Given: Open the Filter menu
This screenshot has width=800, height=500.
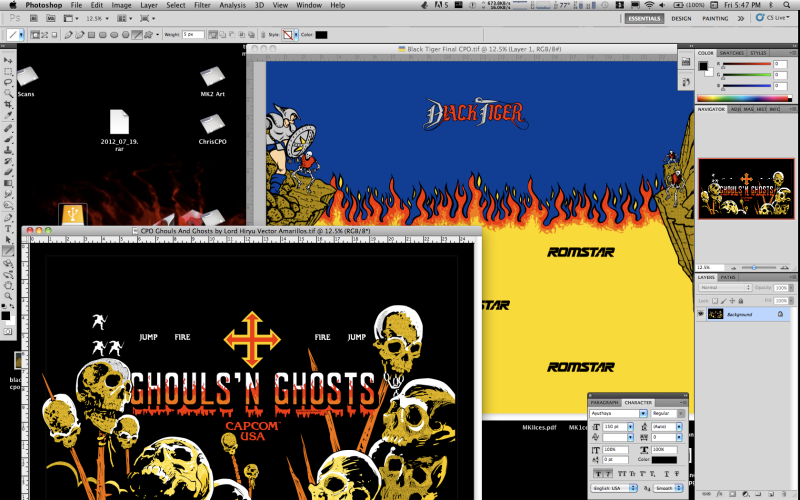Looking at the screenshot, I should [202, 5].
